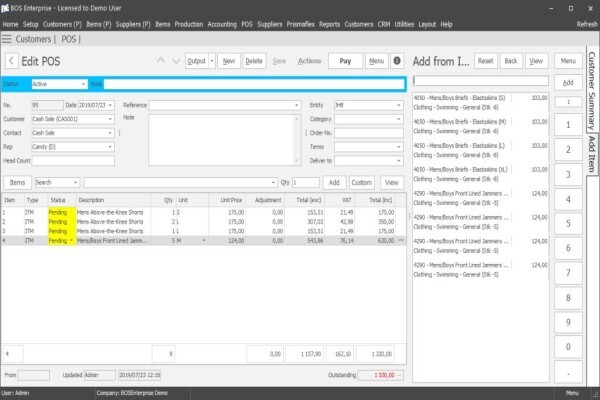Open the hamburger navigation menu icon
Viewport: 600px width, 400px height.
7,39
